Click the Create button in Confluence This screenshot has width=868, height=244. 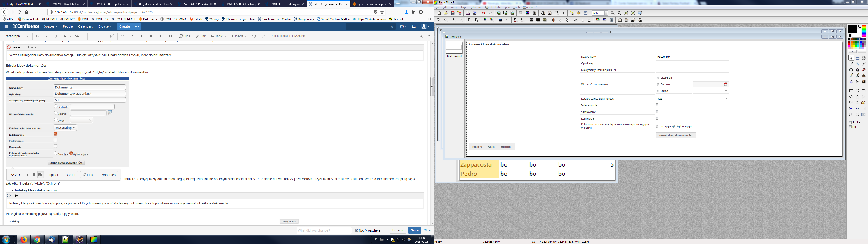click(124, 26)
